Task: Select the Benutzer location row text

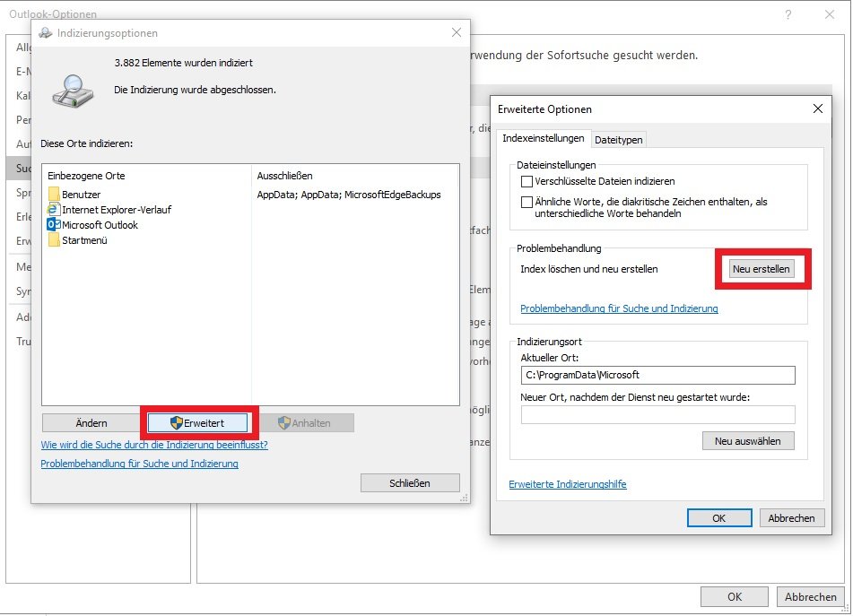Action: [81, 195]
